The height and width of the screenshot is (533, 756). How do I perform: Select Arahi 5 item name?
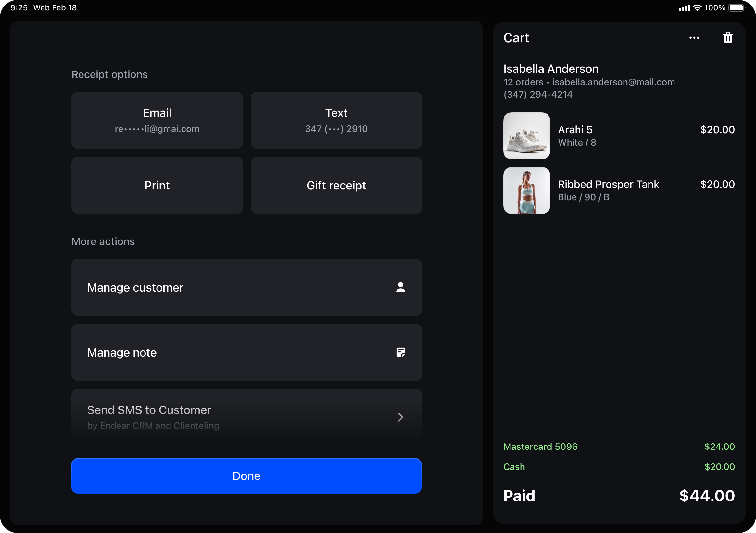575,130
